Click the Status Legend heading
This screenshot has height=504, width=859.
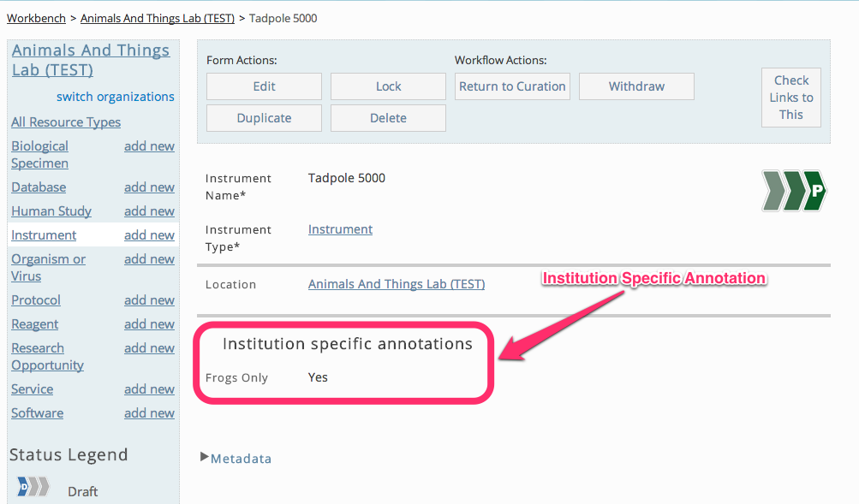click(69, 454)
